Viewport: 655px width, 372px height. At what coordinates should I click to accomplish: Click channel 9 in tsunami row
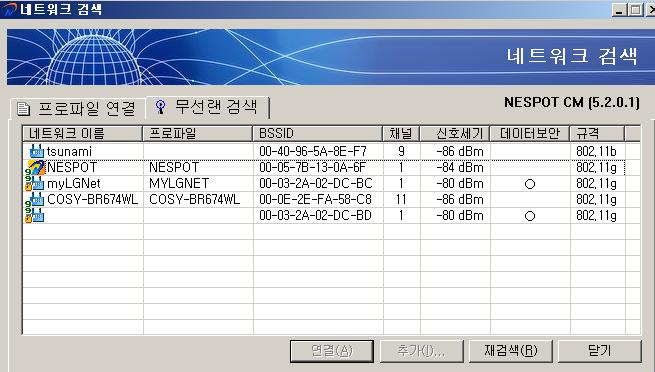(x=401, y=151)
